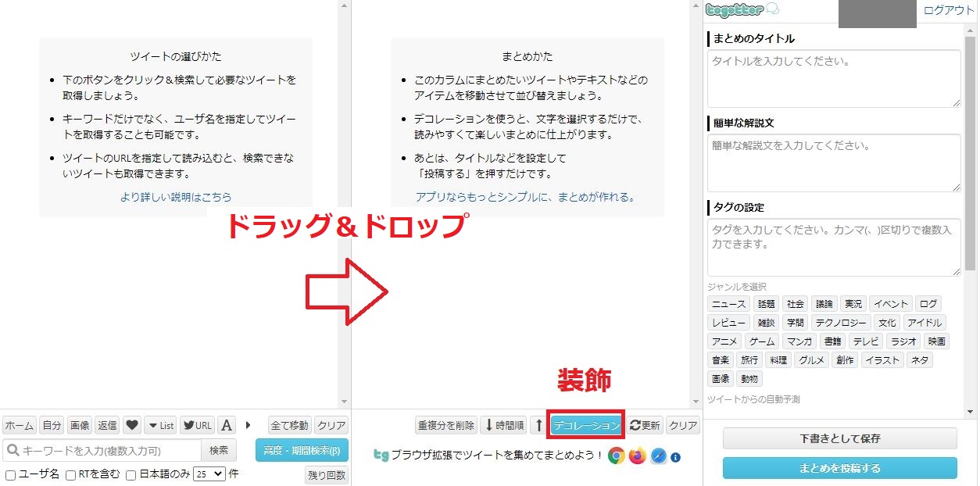Click the まとめのタイトル input field
980x486 pixels.
[x=833, y=78]
